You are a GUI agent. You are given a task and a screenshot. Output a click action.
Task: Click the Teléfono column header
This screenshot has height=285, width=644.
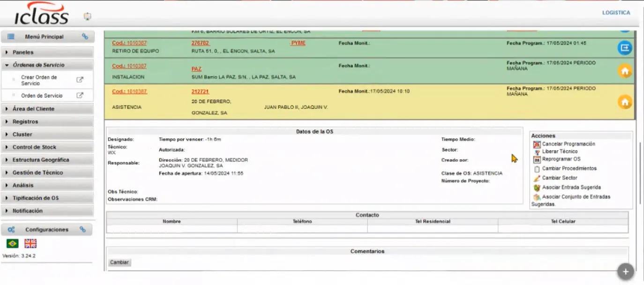[x=302, y=221]
